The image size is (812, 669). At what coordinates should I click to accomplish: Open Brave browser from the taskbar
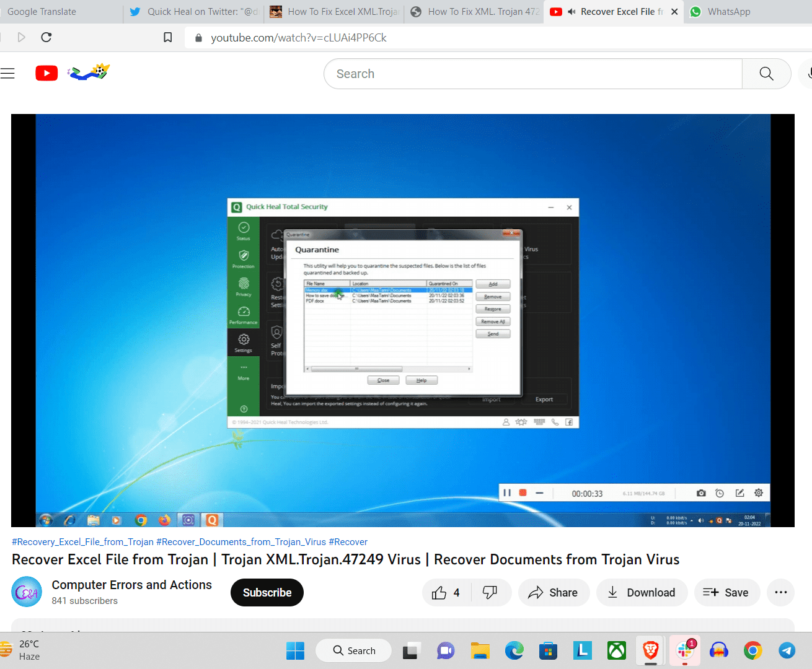pos(650,650)
